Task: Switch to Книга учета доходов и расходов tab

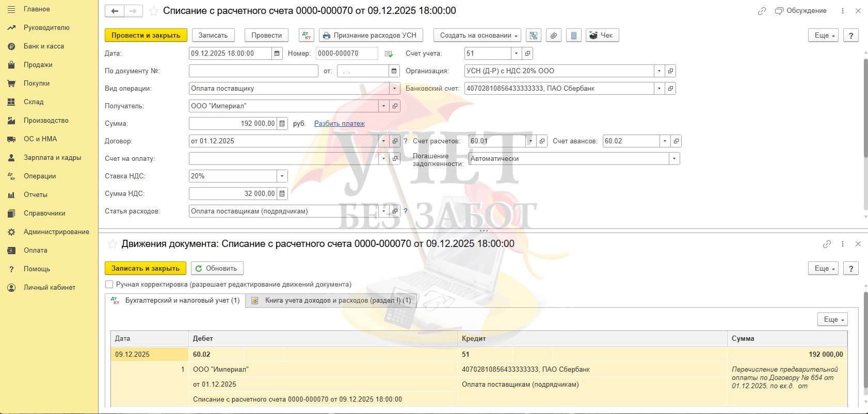Action: [x=331, y=300]
